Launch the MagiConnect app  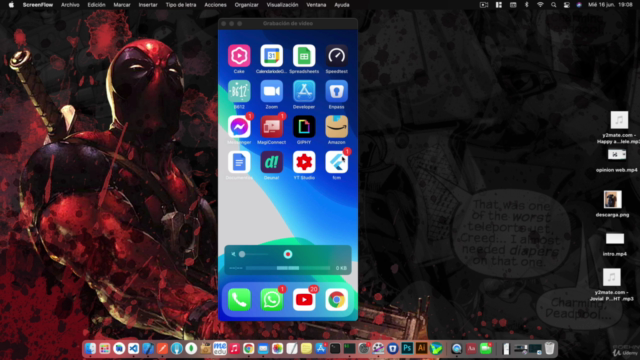271,127
